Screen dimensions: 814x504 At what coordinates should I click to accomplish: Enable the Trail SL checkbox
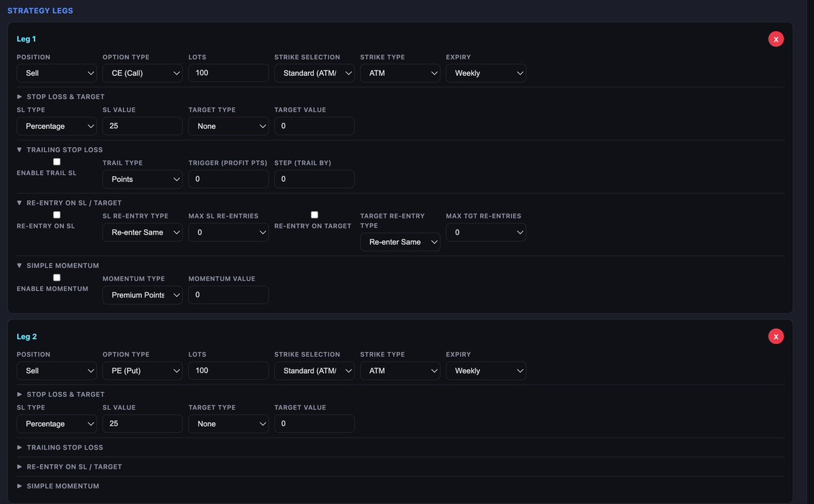pyautogui.click(x=56, y=161)
